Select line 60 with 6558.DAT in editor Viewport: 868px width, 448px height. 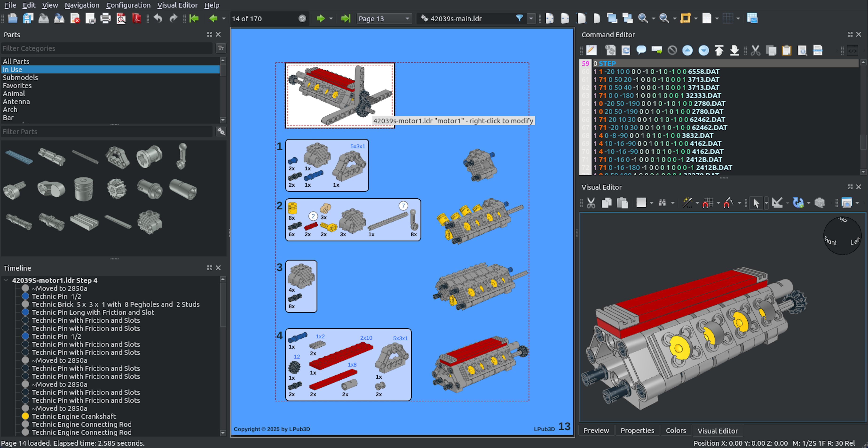tap(656, 72)
